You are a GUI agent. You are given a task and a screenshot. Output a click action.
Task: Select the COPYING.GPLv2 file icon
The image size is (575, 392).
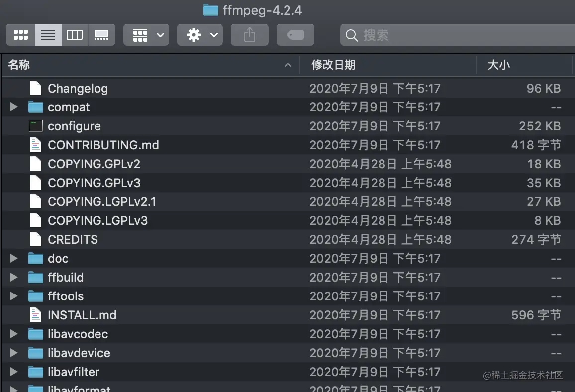36,164
